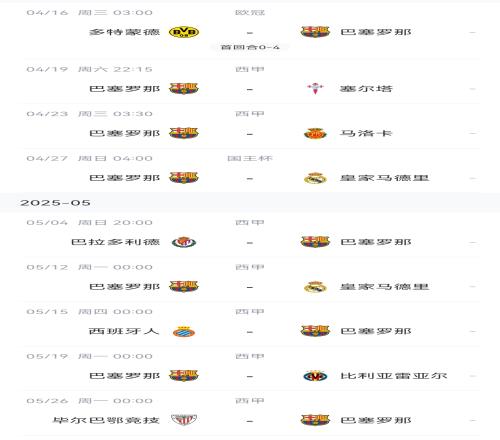Click the Villarreal club crest
The image size is (500, 440).
tap(315, 376)
